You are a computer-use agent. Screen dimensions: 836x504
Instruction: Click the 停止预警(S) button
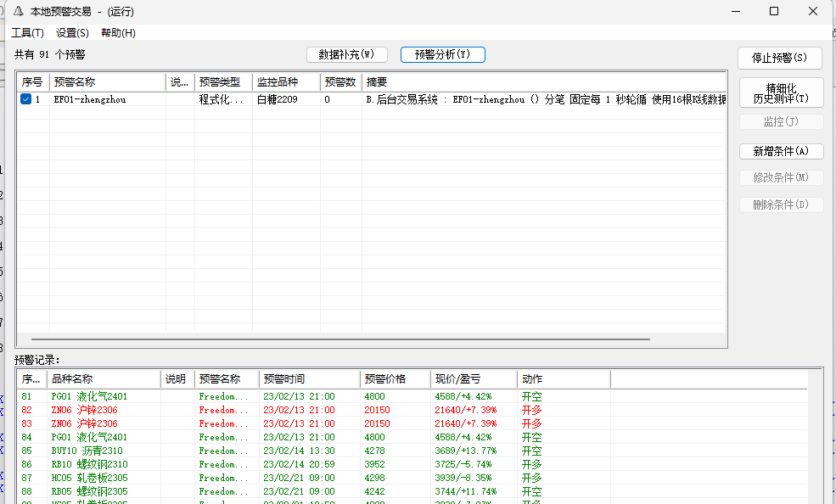pyautogui.click(x=779, y=58)
